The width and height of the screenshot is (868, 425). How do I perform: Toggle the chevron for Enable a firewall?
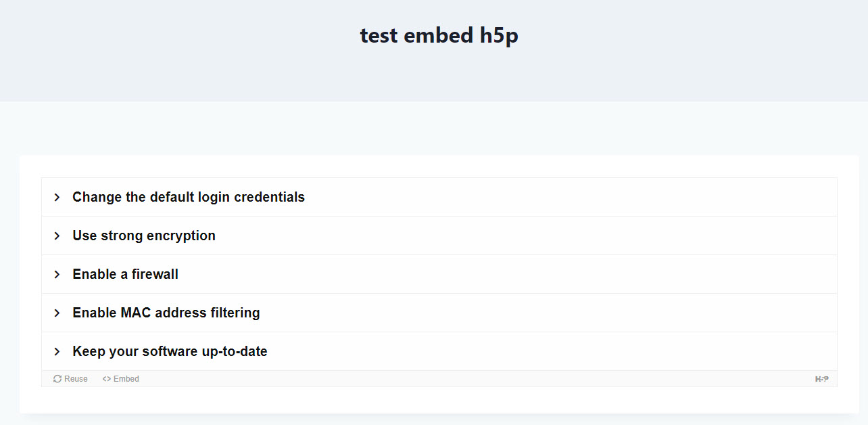(x=57, y=274)
